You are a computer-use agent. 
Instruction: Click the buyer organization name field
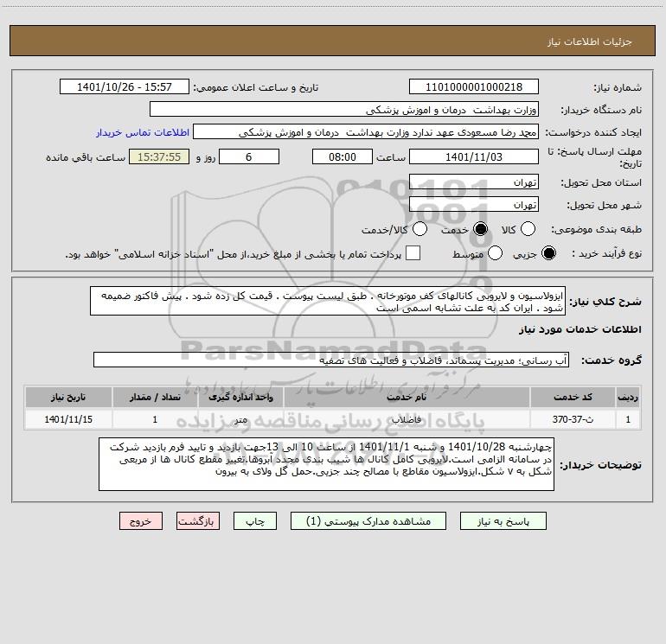[344, 110]
